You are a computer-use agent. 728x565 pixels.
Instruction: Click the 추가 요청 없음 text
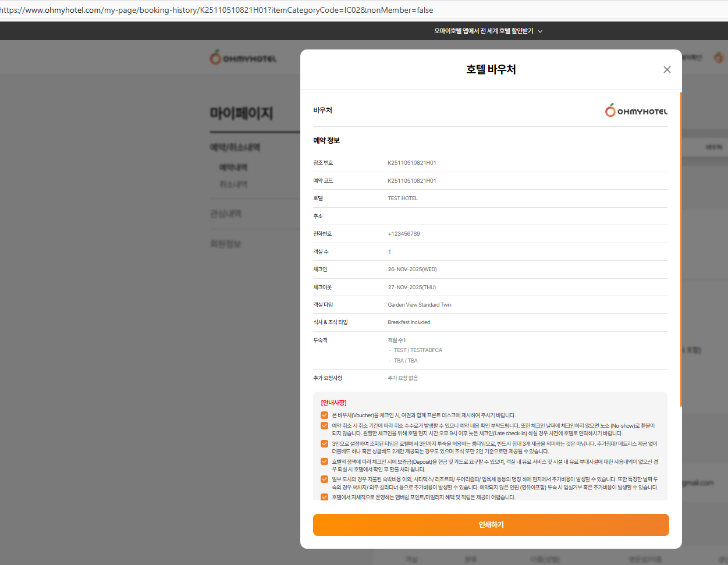(x=403, y=378)
